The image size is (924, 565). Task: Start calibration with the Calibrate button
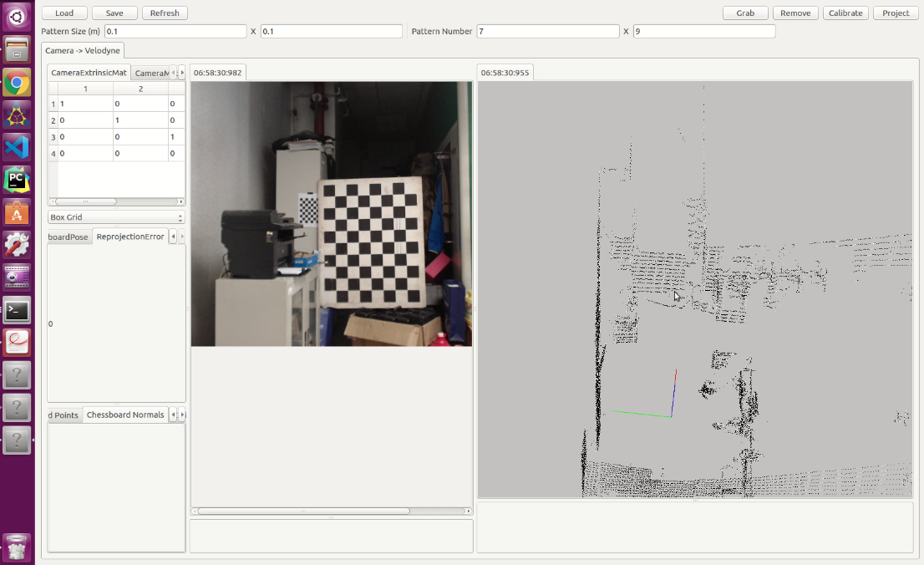pos(845,13)
